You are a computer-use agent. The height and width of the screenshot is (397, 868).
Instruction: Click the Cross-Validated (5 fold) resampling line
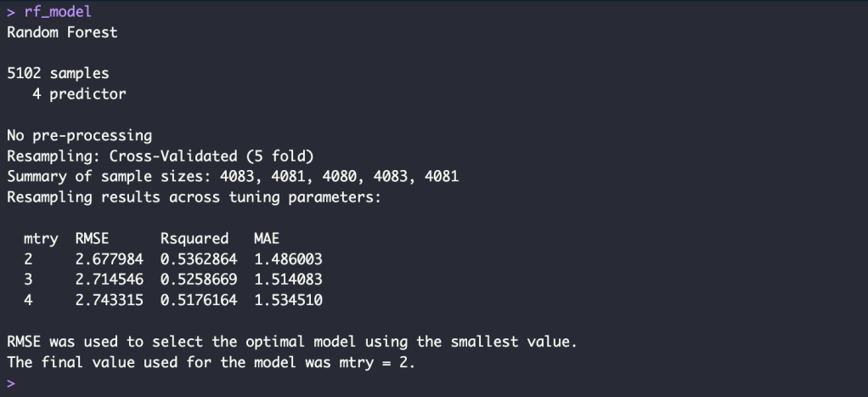pyautogui.click(x=161, y=156)
